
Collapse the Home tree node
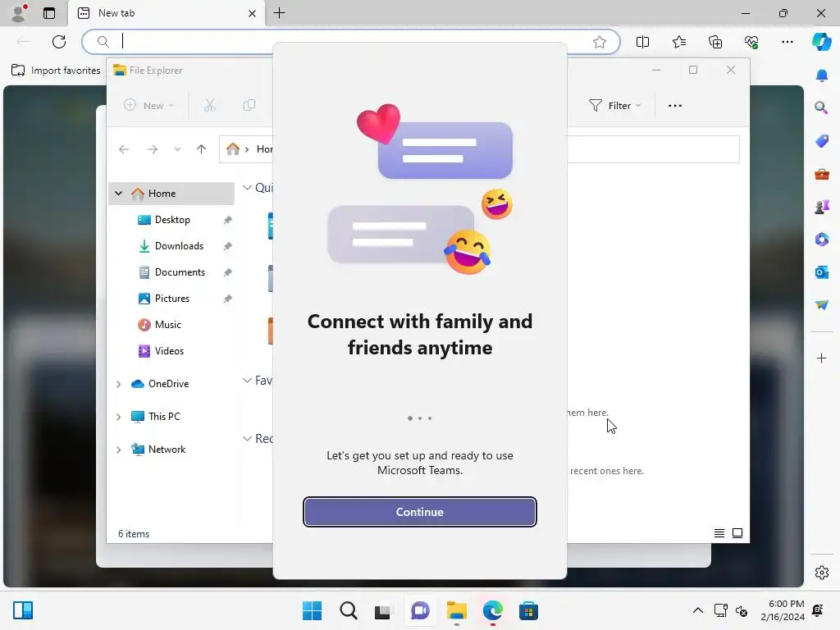pyautogui.click(x=118, y=194)
